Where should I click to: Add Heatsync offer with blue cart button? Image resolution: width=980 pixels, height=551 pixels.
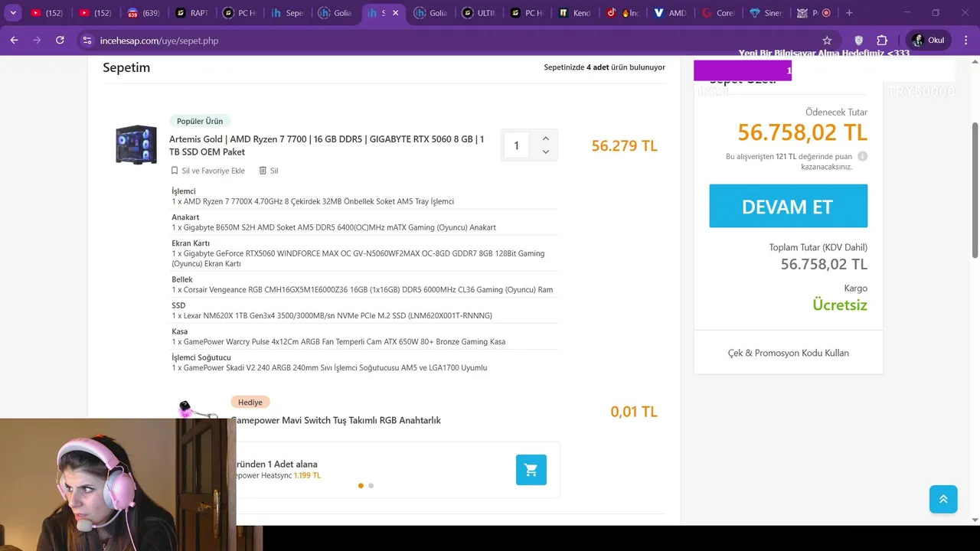(531, 470)
